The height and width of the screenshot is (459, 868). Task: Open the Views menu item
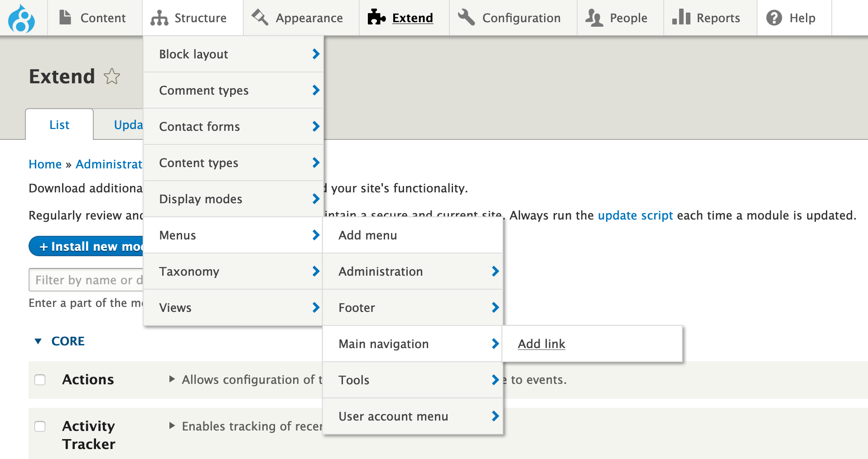tap(233, 307)
